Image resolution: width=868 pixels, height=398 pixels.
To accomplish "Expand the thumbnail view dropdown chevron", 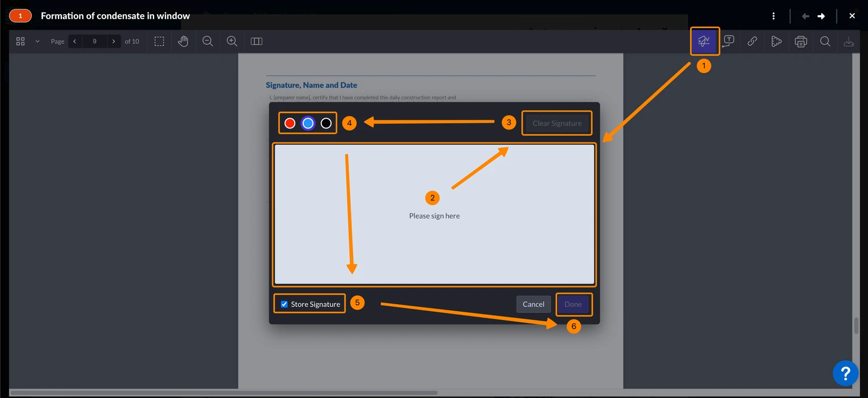I will pos(37,41).
